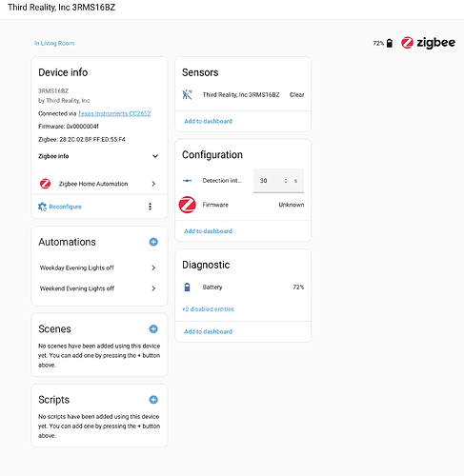The image size is (464, 476).
Task: Click Add to dashboard under Configuration
Action: [208, 231]
